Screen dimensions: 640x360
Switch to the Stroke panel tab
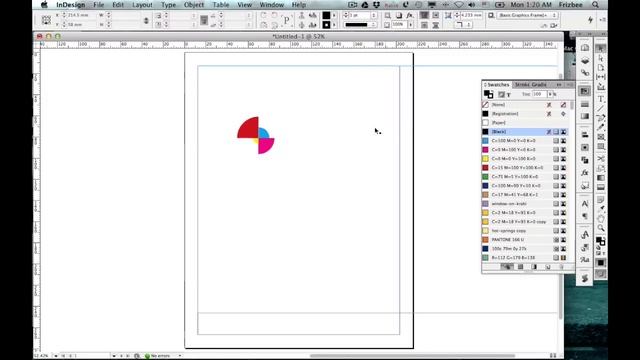(x=522, y=84)
